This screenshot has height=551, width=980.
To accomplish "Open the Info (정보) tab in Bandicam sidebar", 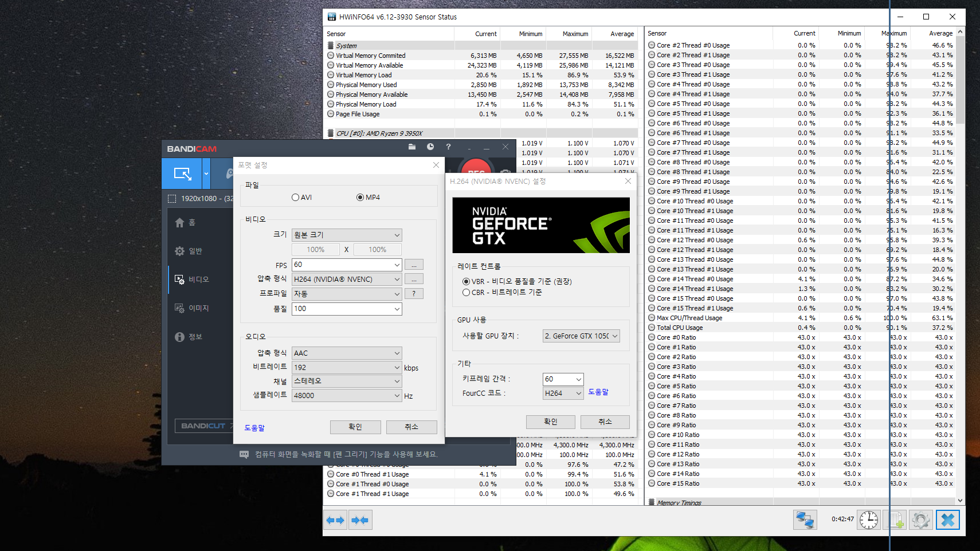I will 188,337.
